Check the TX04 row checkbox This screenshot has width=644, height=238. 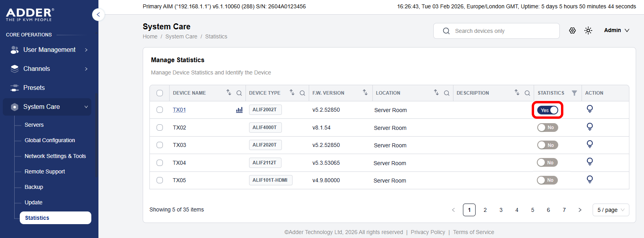[x=160, y=163]
